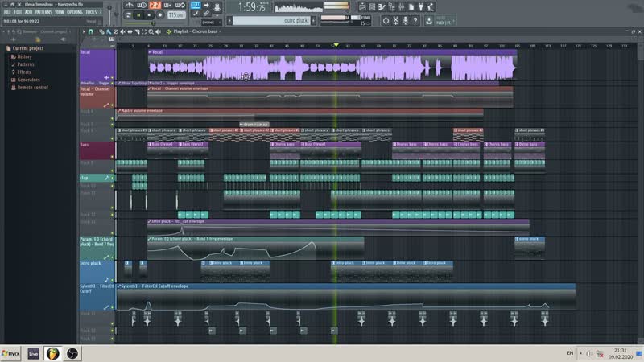Click the audio editor scissors icon
The width and height of the screenshot is (644, 362).
(x=395, y=21)
